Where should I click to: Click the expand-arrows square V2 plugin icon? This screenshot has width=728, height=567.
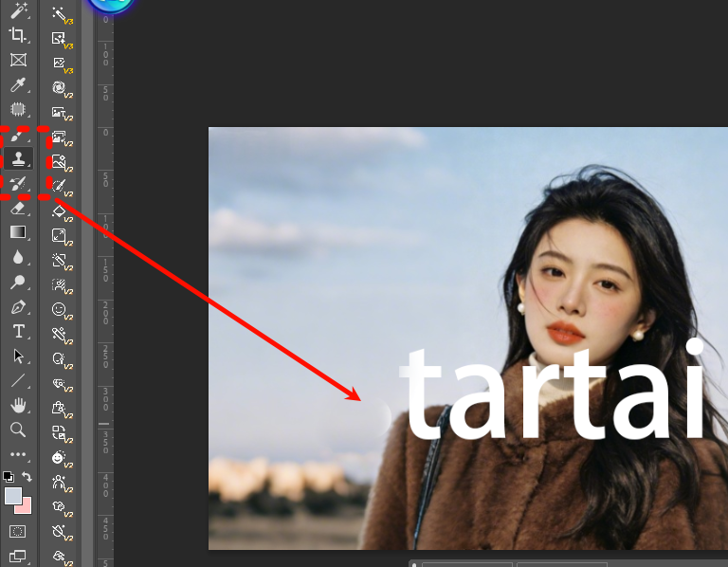pos(61,236)
